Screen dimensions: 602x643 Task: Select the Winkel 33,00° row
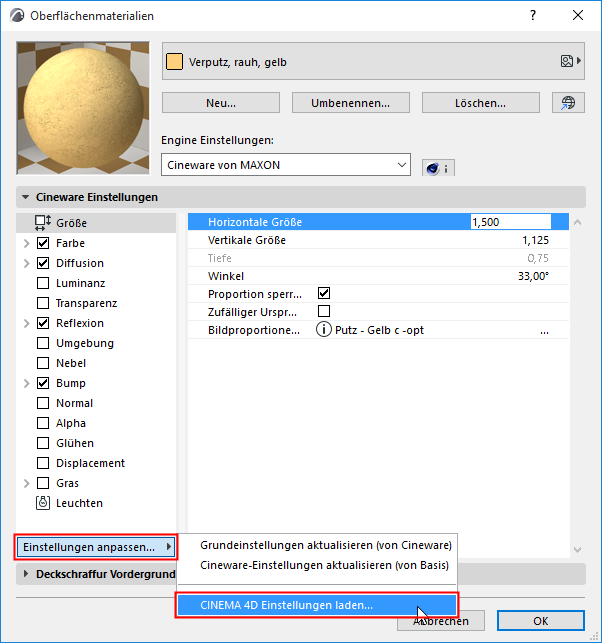click(x=378, y=276)
